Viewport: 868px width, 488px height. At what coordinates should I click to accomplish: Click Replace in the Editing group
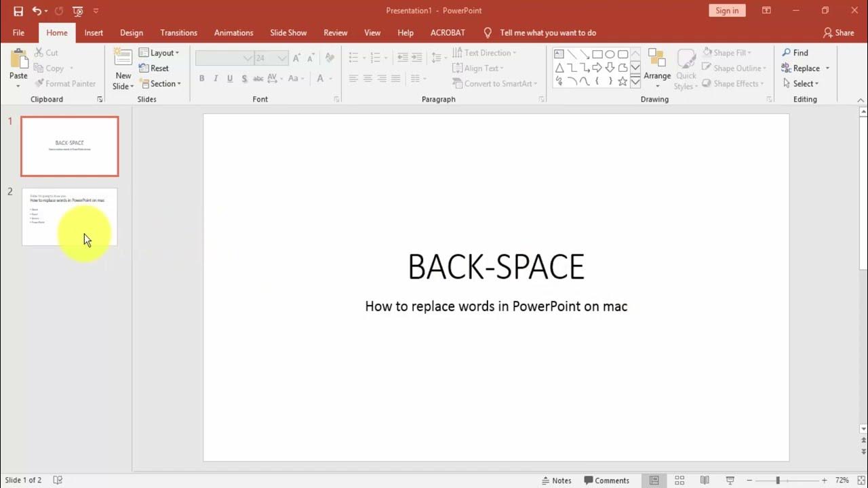pos(806,68)
